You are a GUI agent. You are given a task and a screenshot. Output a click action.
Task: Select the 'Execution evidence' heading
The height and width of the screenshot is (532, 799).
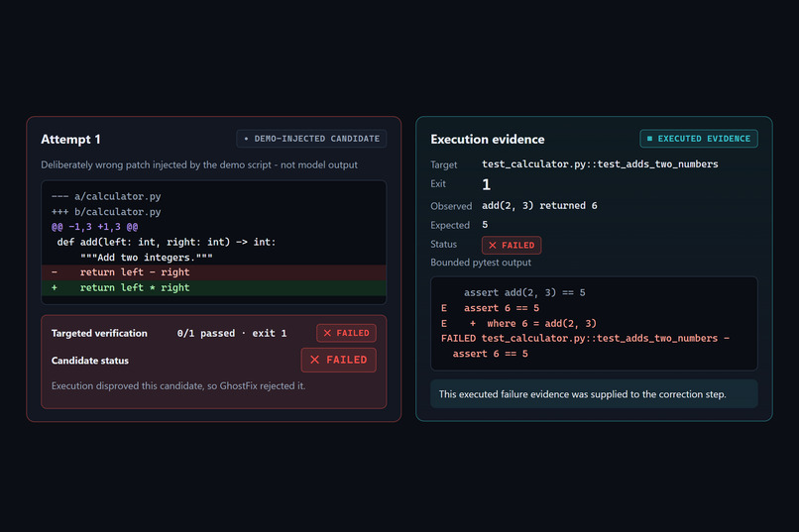point(487,139)
